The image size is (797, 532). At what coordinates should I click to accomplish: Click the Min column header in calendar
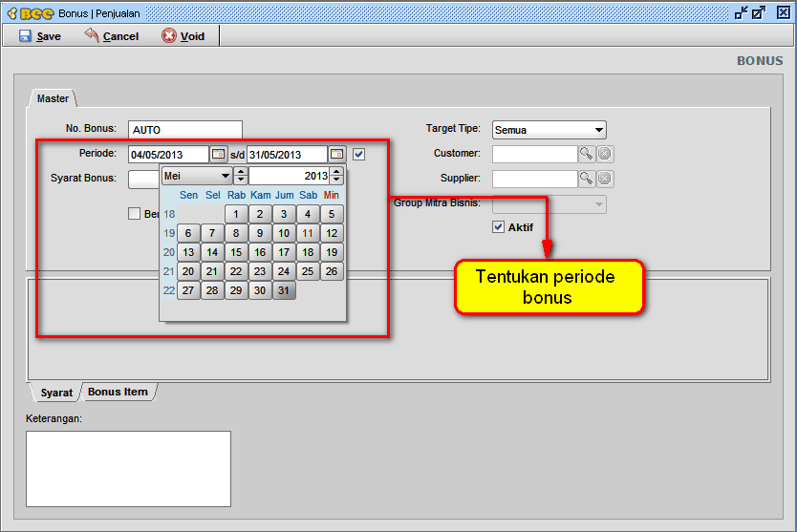click(x=332, y=195)
